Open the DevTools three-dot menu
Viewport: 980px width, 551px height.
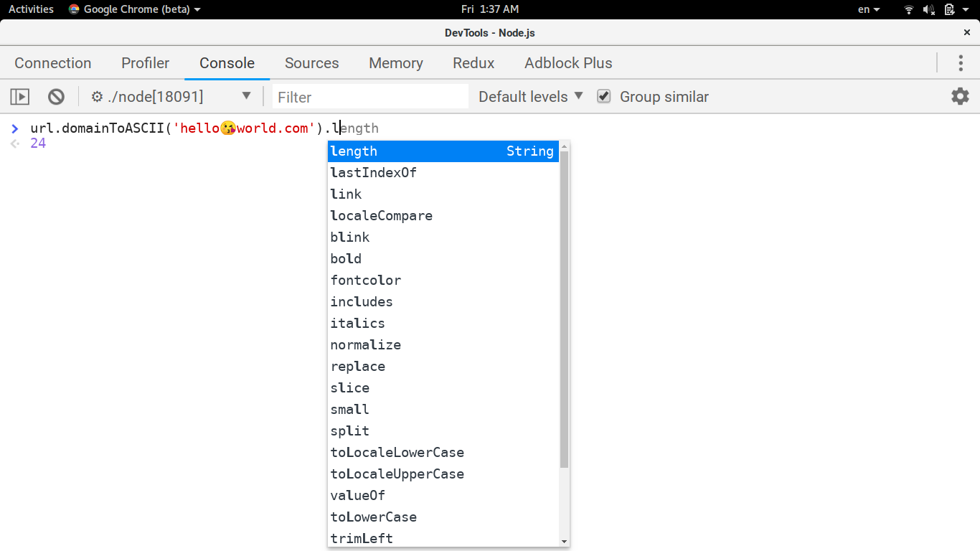pos(961,62)
